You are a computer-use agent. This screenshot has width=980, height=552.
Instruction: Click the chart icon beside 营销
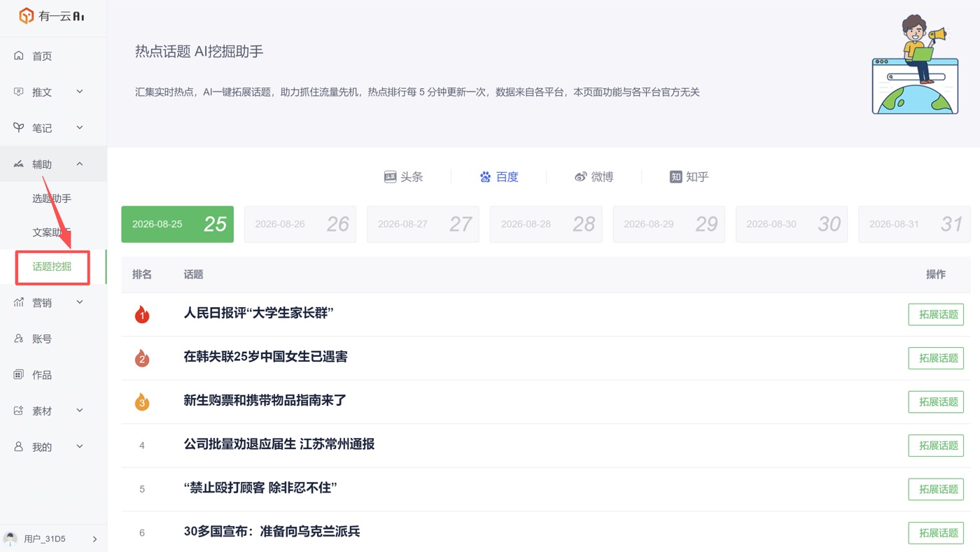(19, 302)
